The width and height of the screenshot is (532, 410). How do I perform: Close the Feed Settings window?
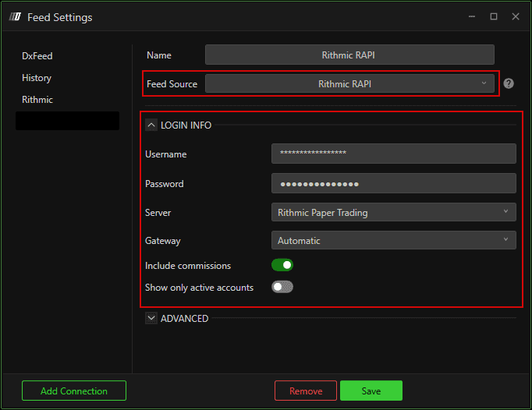click(x=516, y=16)
